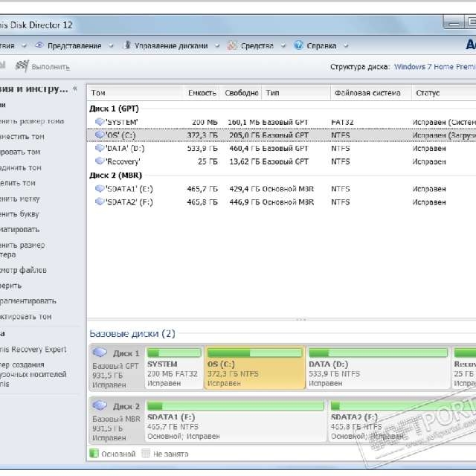
Task: Click the disk icon beside Управление дисками
Action: coord(126,45)
